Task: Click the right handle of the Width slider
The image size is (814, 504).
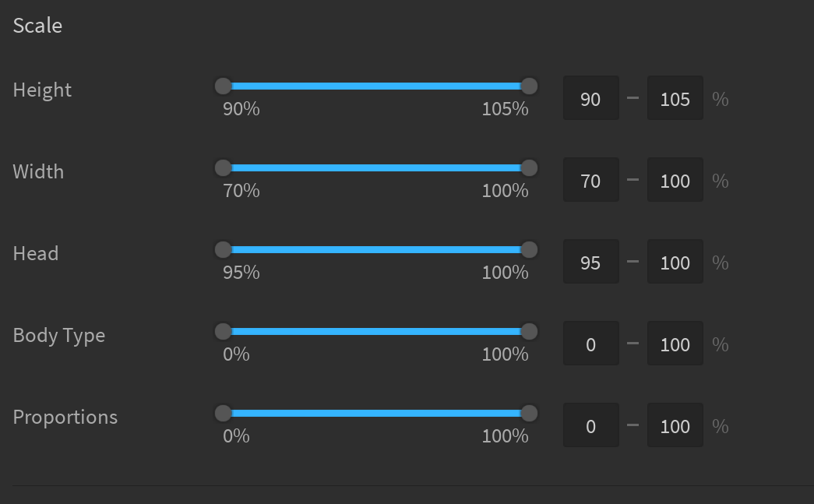Action: coord(530,167)
